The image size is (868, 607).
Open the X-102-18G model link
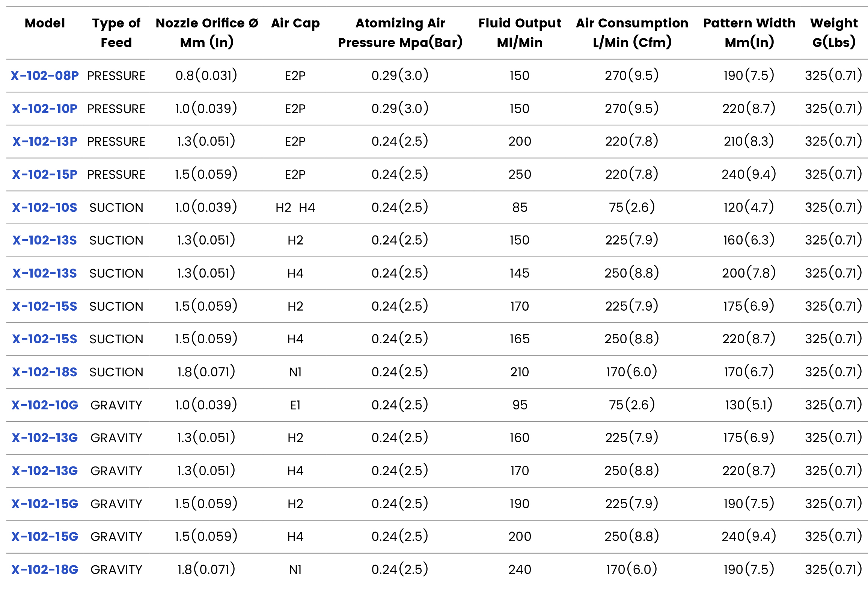pyautogui.click(x=45, y=569)
